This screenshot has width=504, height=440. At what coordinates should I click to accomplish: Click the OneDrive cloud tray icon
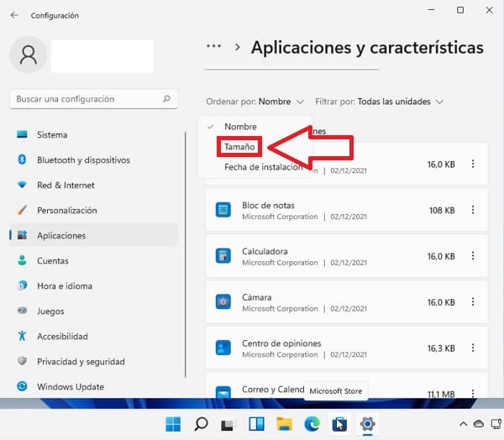tap(479, 424)
